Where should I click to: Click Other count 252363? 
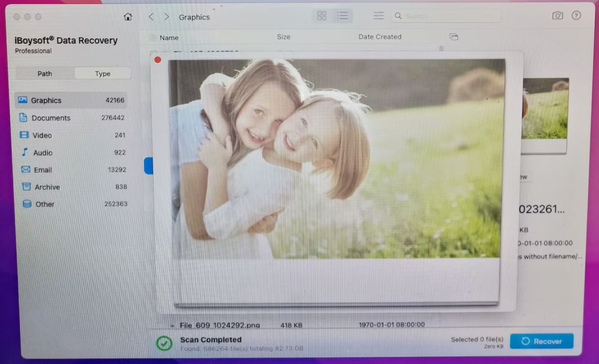tap(116, 204)
